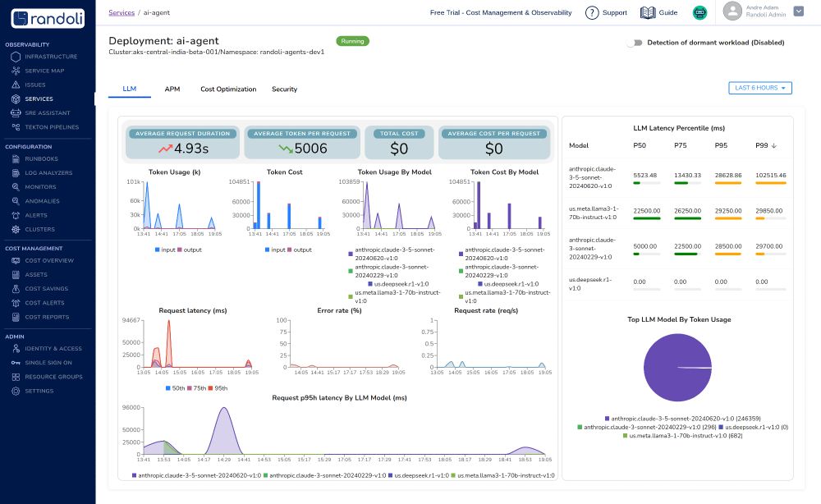This screenshot has width=821, height=504.
Task: Enable Detection of dormant workload
Action: [x=635, y=42]
